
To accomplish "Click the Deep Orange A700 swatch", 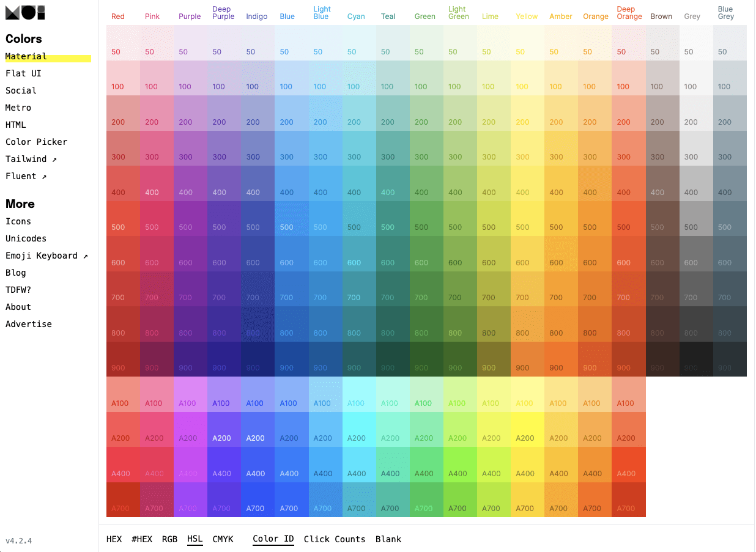I will coord(628,499).
